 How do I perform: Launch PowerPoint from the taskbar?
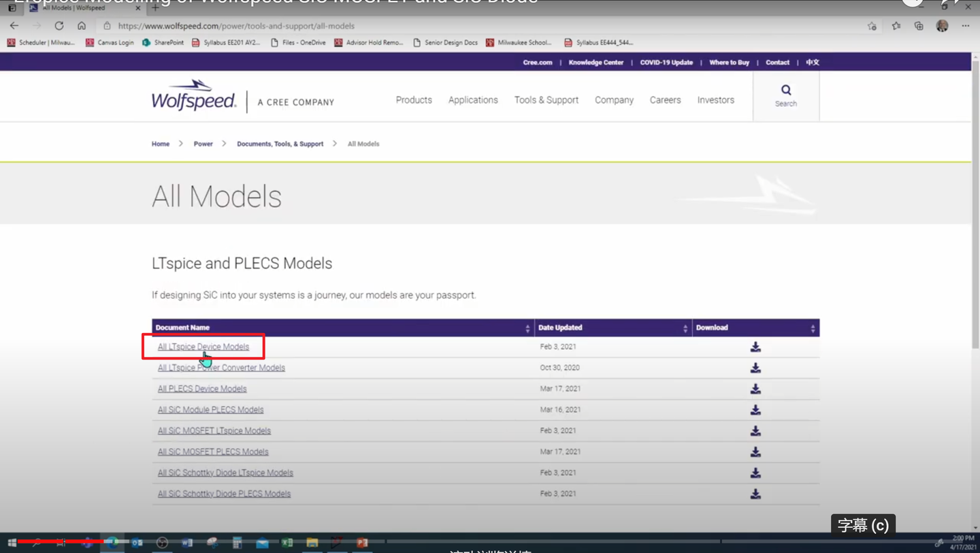coord(362,543)
